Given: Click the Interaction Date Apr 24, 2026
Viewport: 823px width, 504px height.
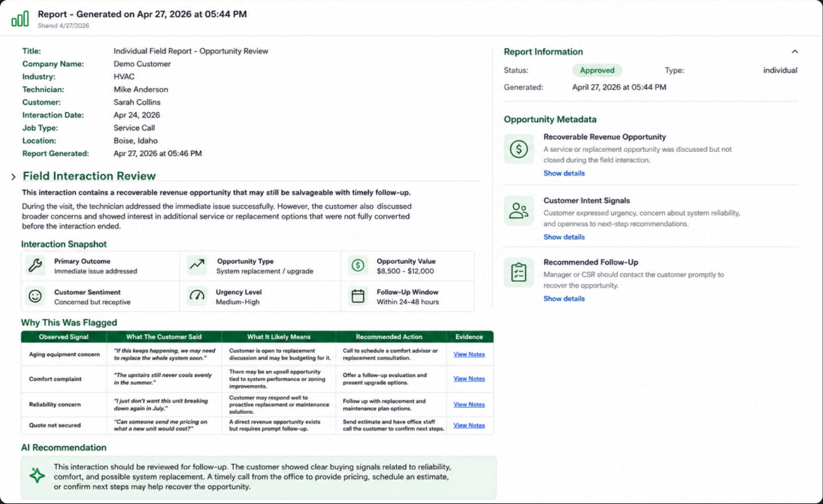Looking at the screenshot, I should 137,115.
